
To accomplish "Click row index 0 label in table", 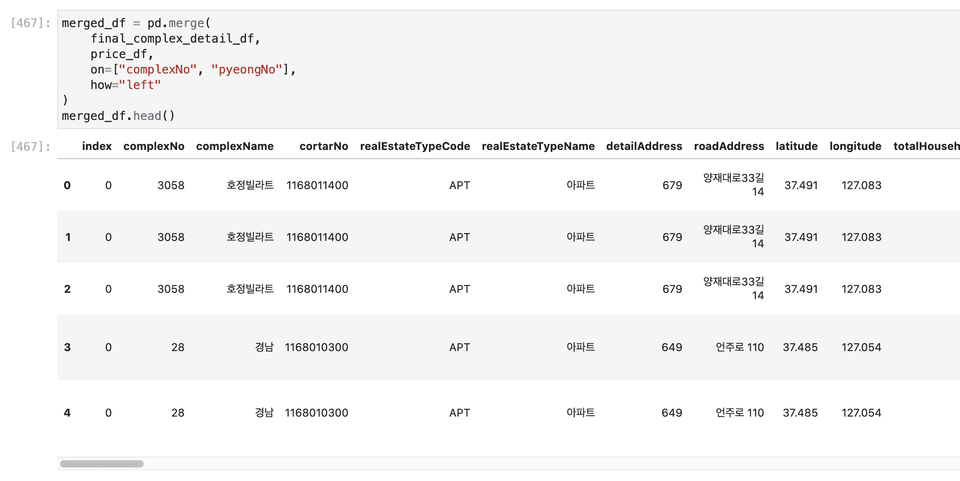I will [x=67, y=185].
